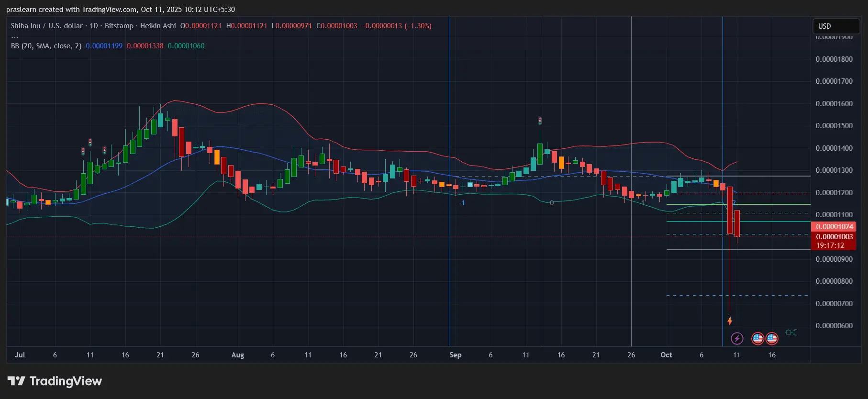Expand the collapsed indicator legend ellipsis
This screenshot has width=868, height=399.
15,36
